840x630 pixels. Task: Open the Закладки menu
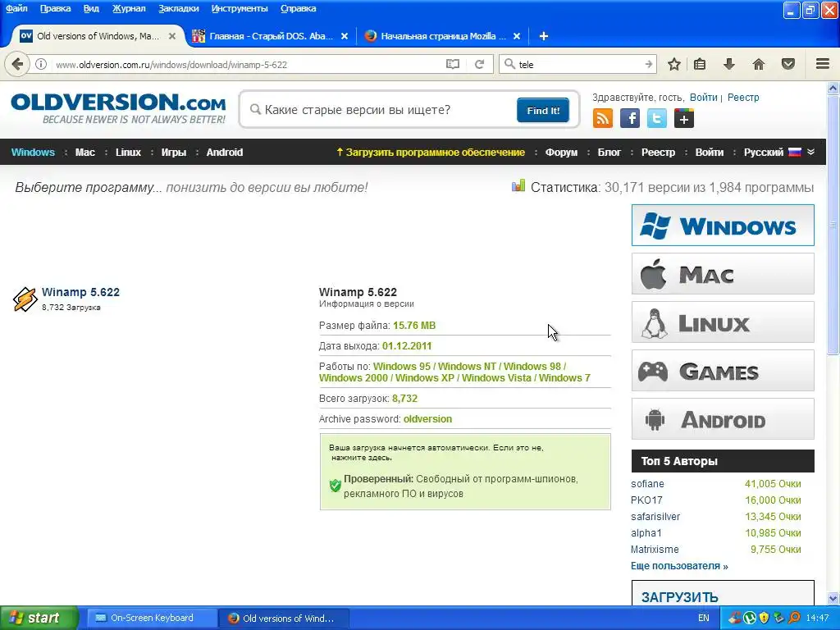point(178,8)
